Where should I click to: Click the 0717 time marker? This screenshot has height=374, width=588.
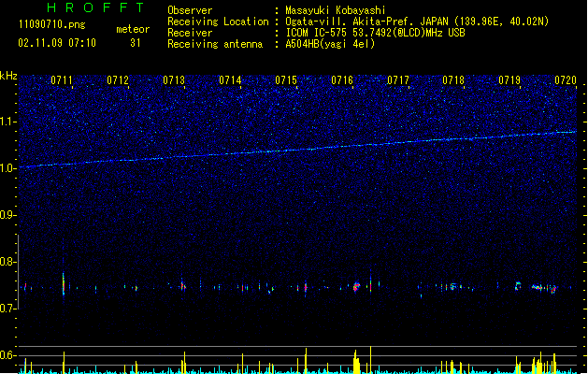tap(398, 80)
